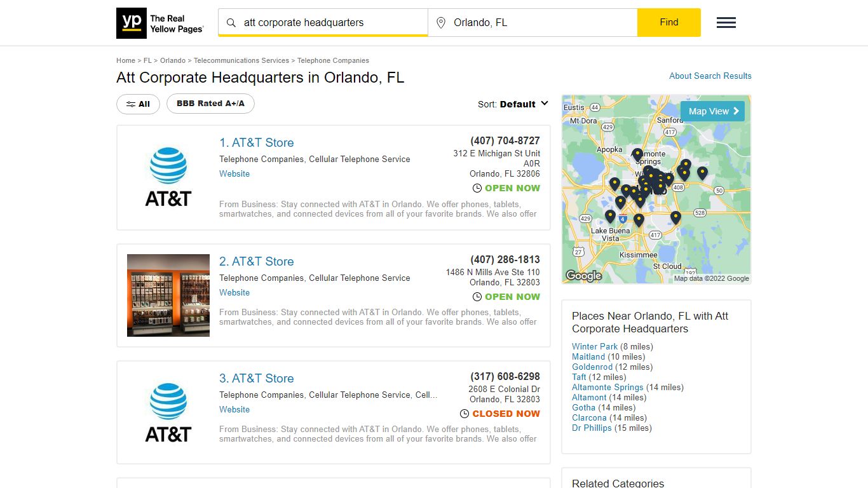Viewport: 868px width, 488px height.
Task: Click the yellow Find button
Action: [669, 22]
